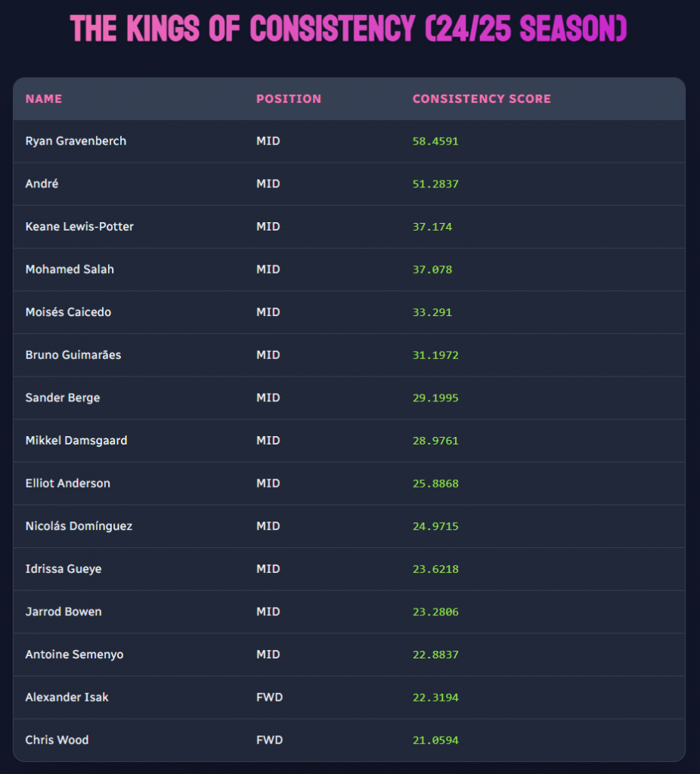Click Sander Berge's score 29.1995
The width and height of the screenshot is (700, 774).
[435, 398]
